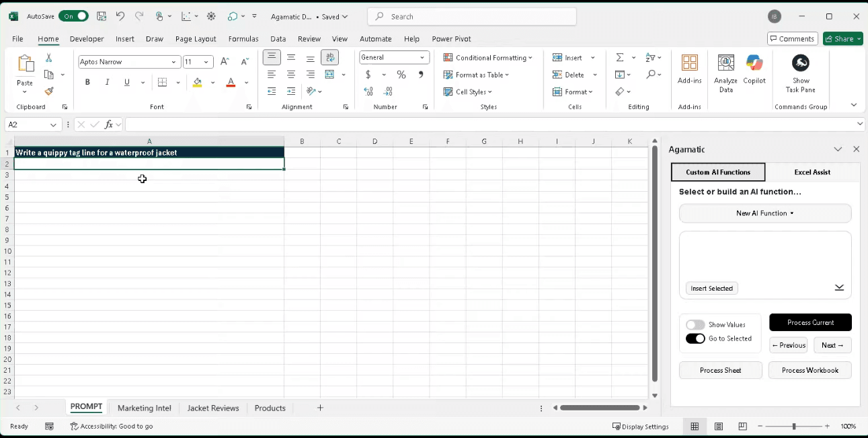Click the AutoSum icon
Viewport: 868px width, 438px height.
[620, 57]
